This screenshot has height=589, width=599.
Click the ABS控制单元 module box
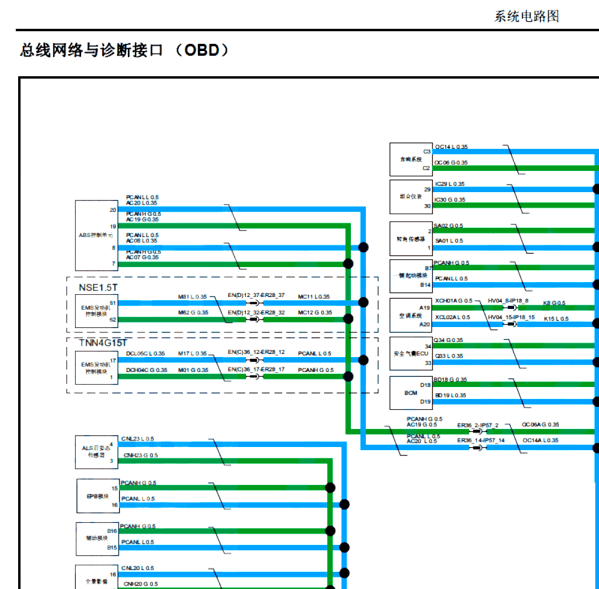tap(97, 235)
